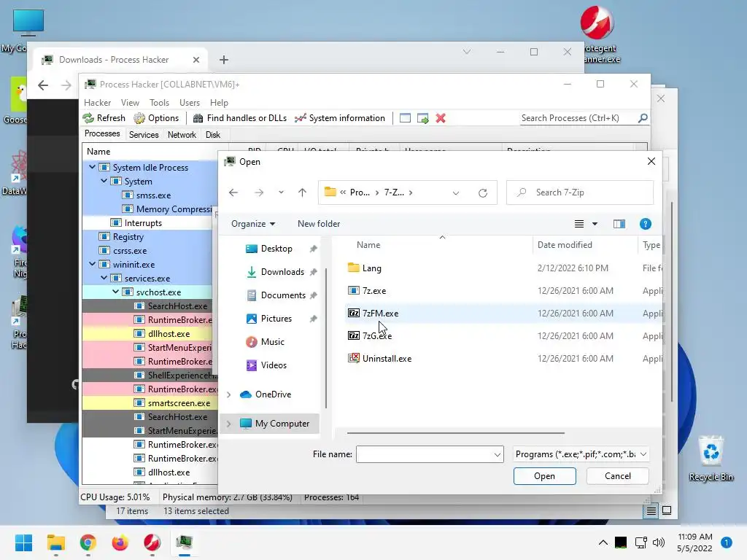
Task: Open the view options dropdown arrow
Action: (x=595, y=224)
